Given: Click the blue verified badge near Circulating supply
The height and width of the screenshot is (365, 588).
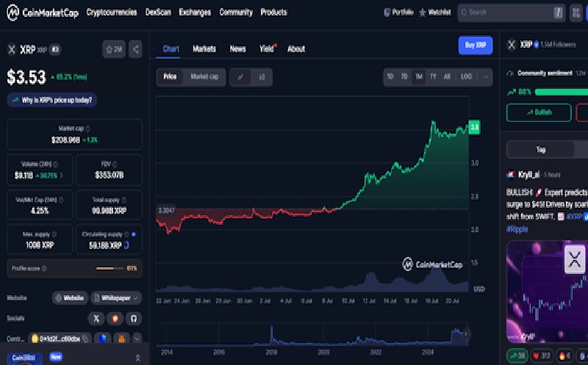Looking at the screenshot, I should [134, 234].
